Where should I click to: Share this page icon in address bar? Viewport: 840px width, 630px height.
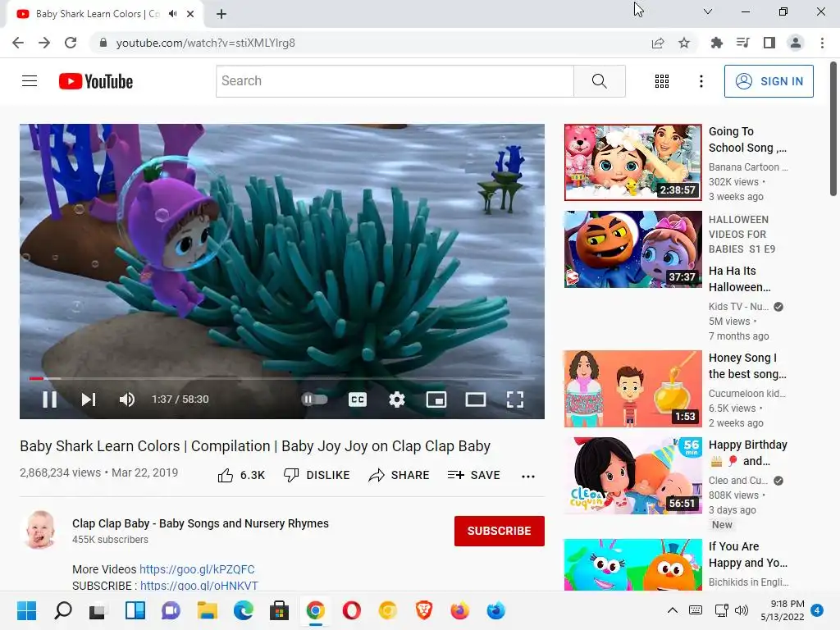[x=658, y=43]
